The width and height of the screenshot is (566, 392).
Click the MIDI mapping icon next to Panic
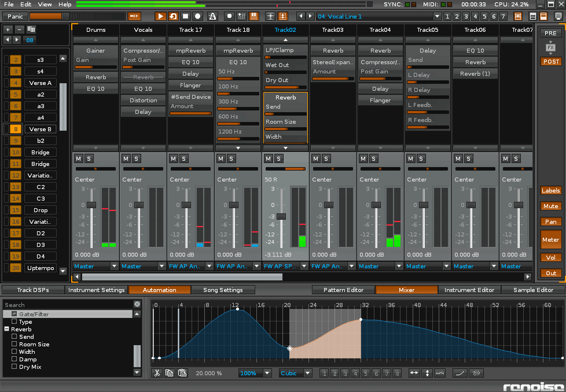pyautogui.click(x=134, y=16)
